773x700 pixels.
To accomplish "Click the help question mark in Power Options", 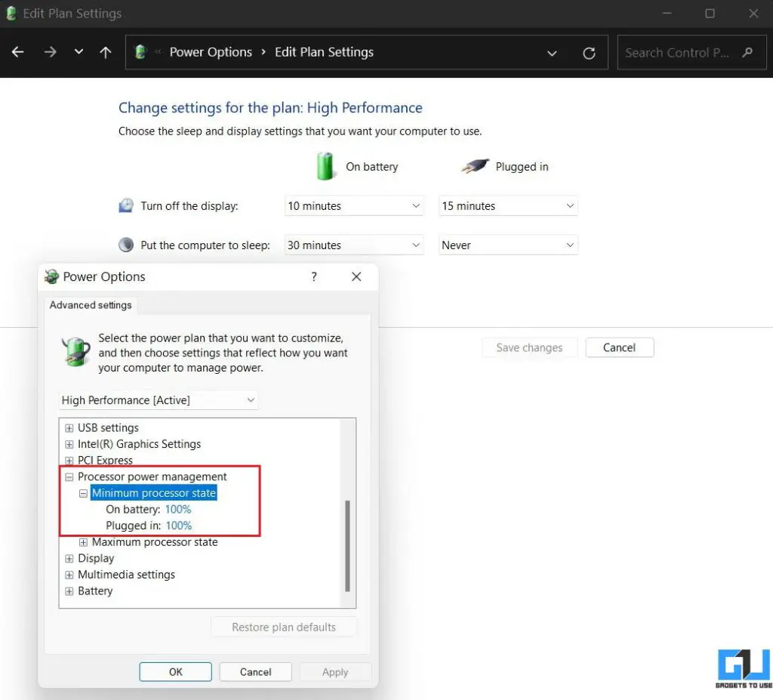I will [313, 276].
